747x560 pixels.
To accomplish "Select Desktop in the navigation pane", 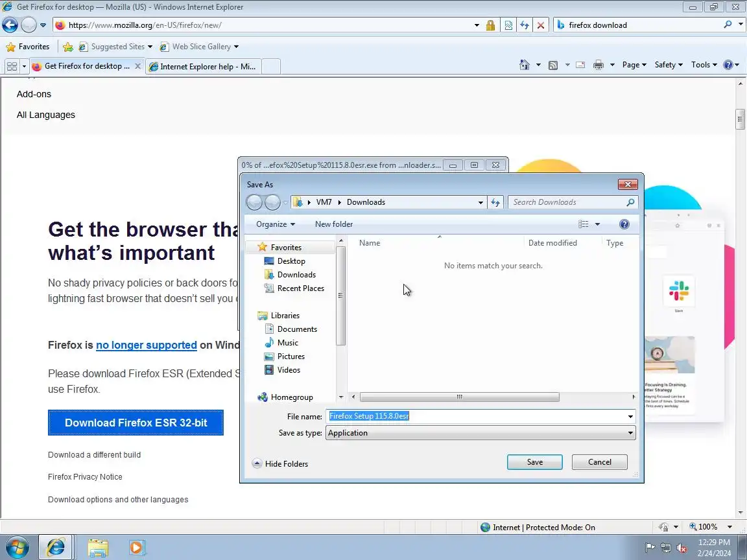I will pyautogui.click(x=291, y=261).
